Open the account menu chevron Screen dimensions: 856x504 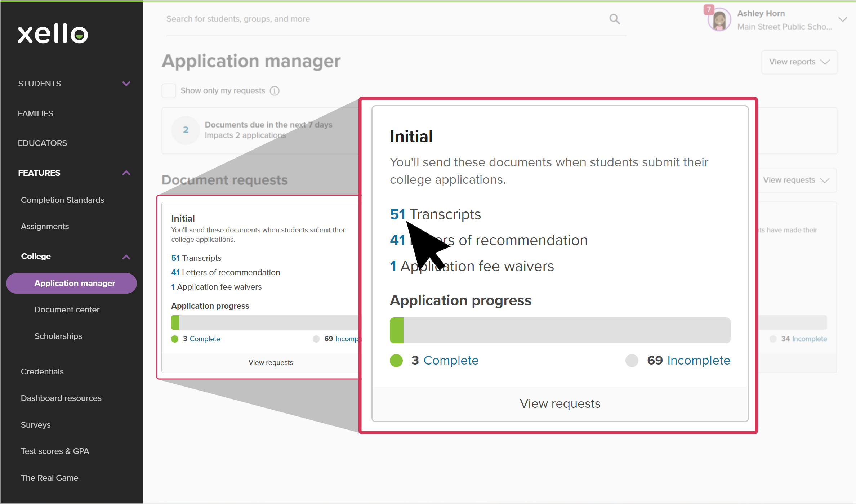point(842,19)
